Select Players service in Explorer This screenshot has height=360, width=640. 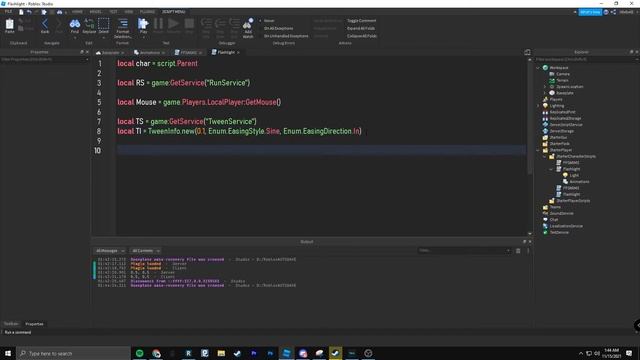[x=556, y=99]
